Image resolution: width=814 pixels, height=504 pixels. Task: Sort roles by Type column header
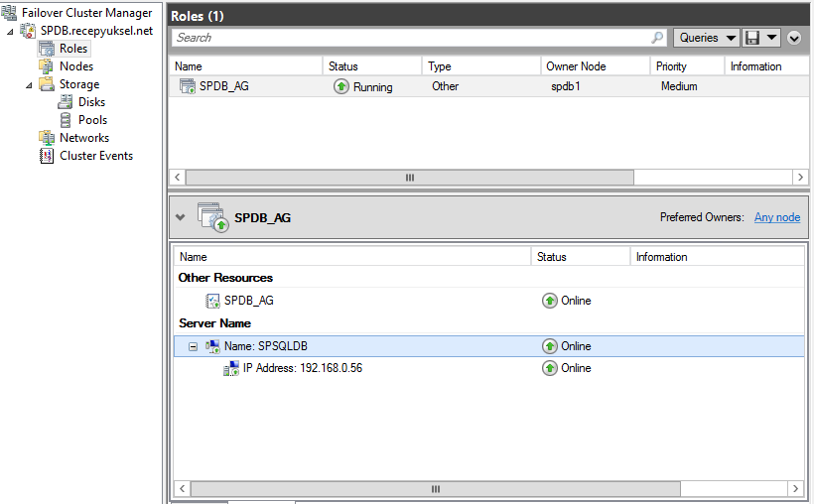click(481, 66)
